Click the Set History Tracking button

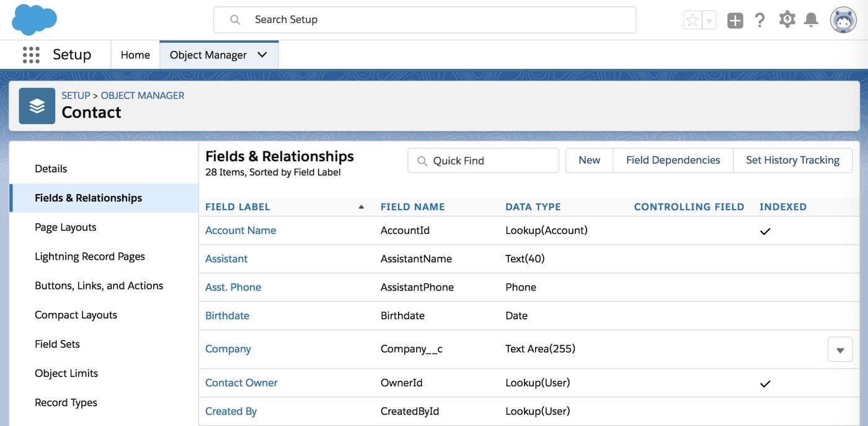point(792,160)
